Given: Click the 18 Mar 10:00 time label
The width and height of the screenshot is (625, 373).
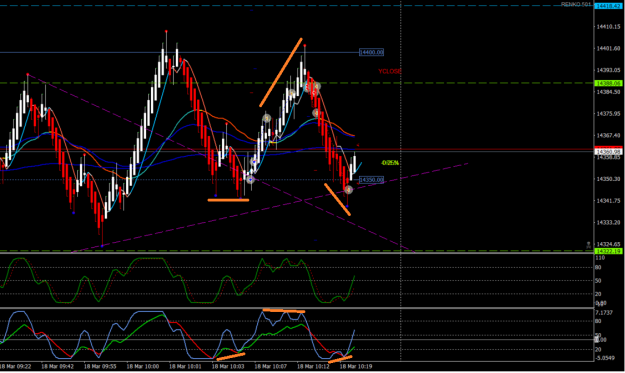Looking at the screenshot, I should pyautogui.click(x=143, y=366).
